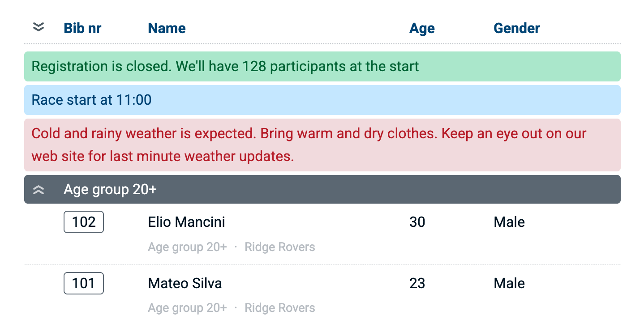
Task: Click the Age group 20+ header label
Action: point(110,190)
